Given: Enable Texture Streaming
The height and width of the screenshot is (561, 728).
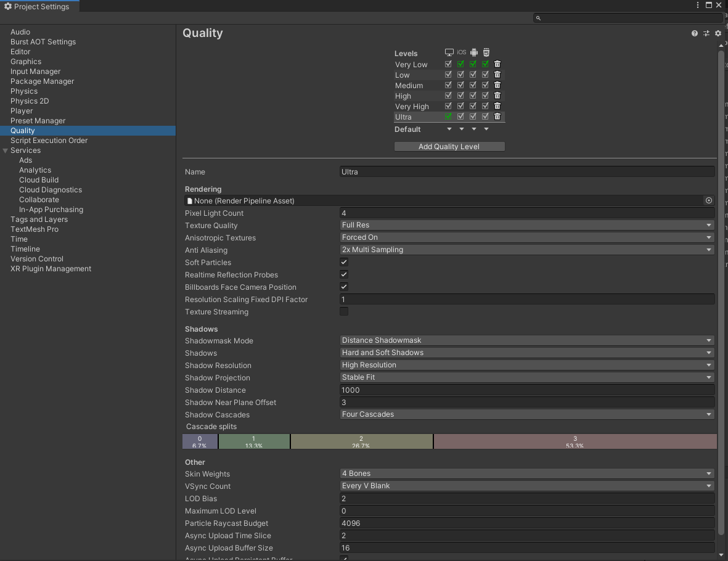Looking at the screenshot, I should tap(343, 311).
